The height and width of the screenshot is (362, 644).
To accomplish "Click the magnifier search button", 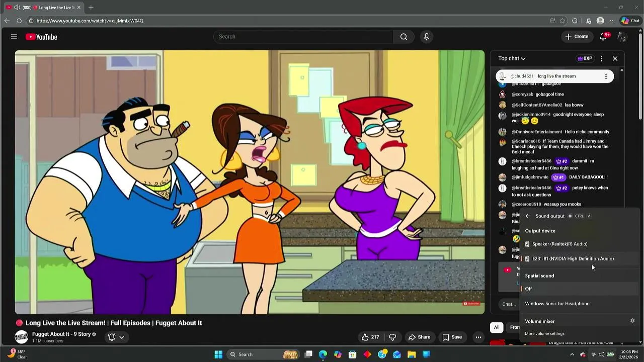I will pos(404,37).
